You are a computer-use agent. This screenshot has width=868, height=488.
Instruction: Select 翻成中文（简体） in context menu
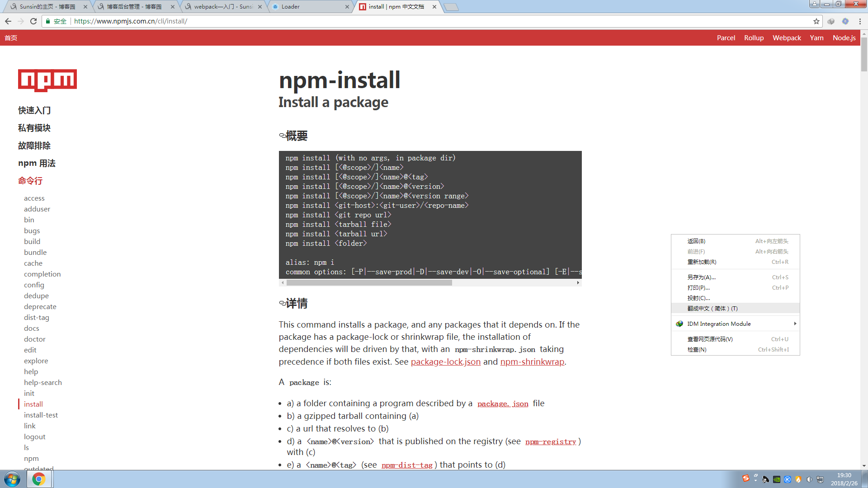pos(712,308)
